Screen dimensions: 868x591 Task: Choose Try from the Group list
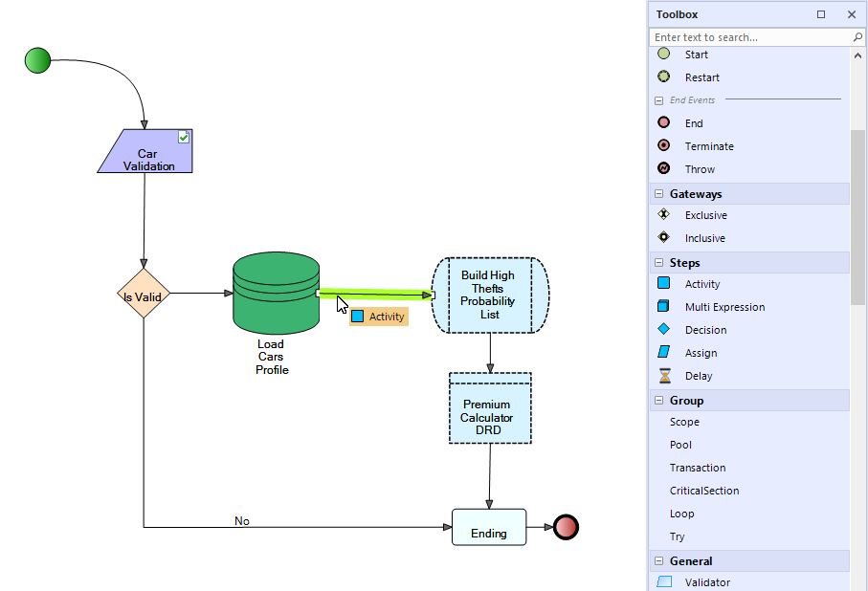pyautogui.click(x=677, y=536)
